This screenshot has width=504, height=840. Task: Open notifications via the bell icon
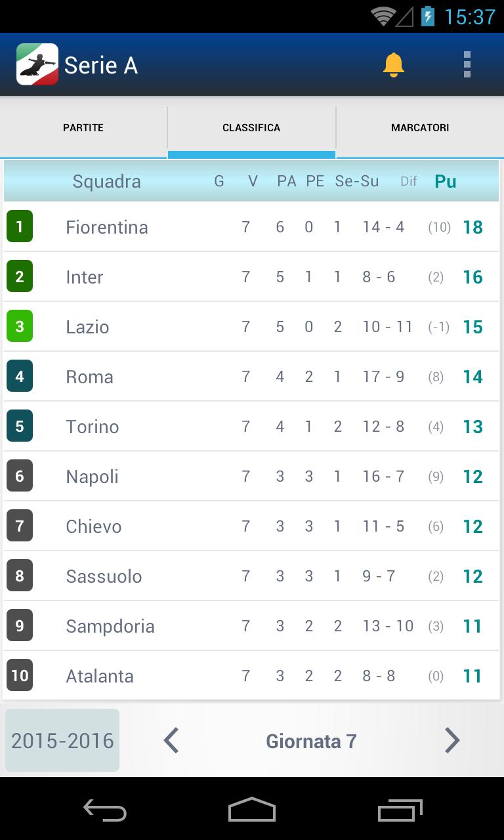click(x=394, y=64)
